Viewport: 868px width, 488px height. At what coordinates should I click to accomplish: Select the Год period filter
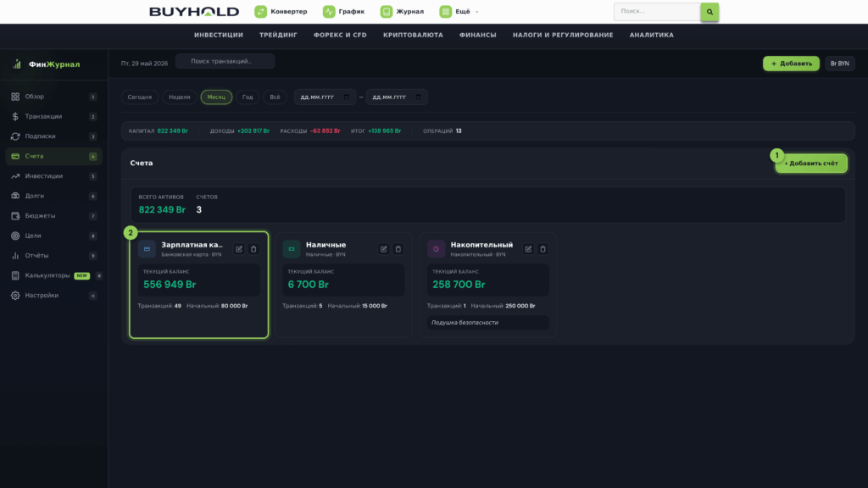coord(248,97)
